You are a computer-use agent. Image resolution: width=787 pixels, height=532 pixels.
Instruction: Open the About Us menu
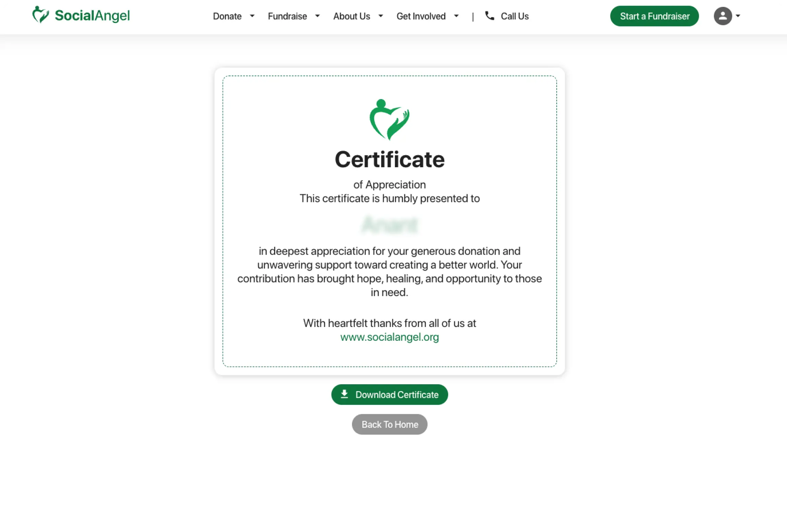(x=352, y=16)
